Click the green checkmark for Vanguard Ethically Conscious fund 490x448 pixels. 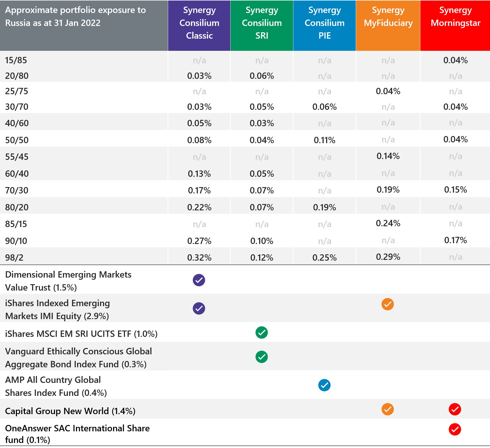[262, 357]
